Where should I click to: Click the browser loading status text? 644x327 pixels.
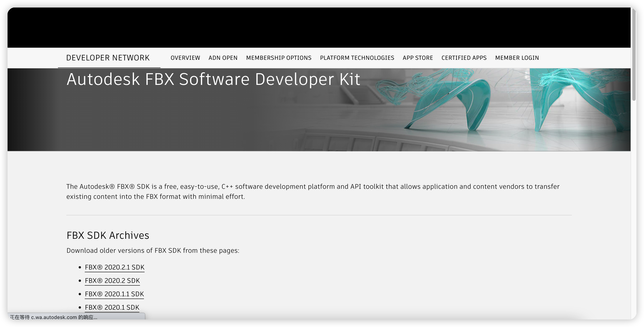pos(54,317)
